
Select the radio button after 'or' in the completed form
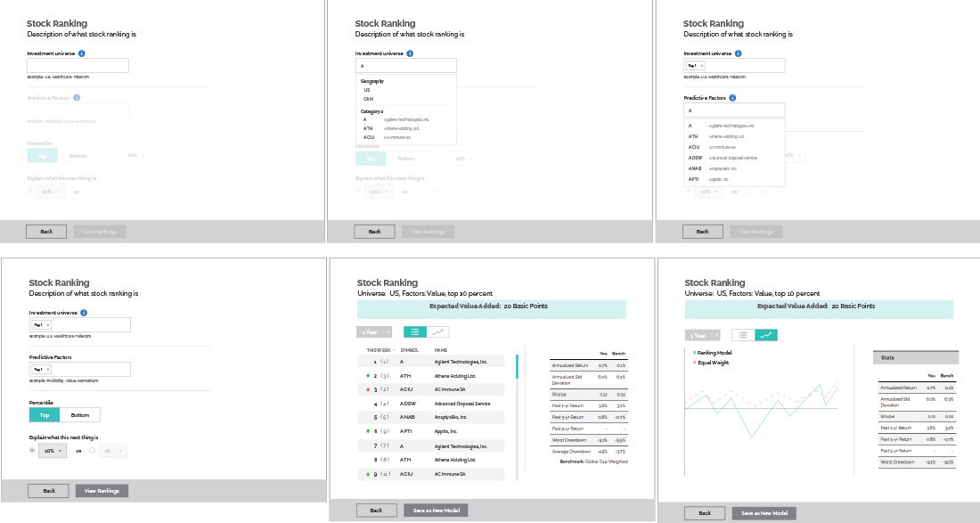pos(93,451)
